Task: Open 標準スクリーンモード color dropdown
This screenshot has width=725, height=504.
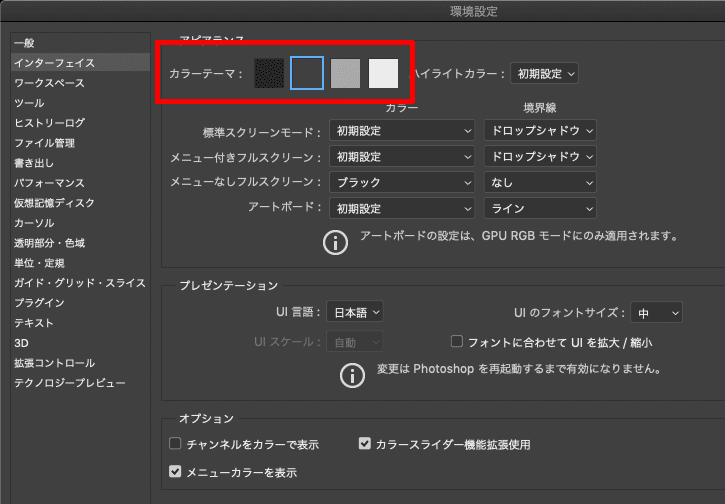Action: (402, 131)
